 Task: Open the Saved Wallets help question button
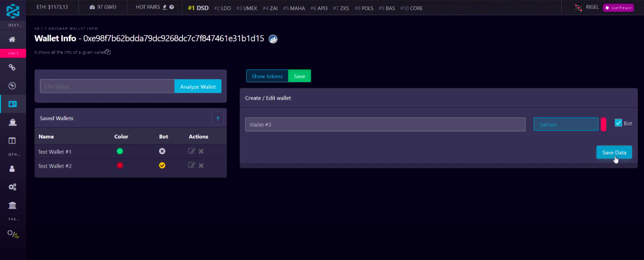(x=218, y=118)
